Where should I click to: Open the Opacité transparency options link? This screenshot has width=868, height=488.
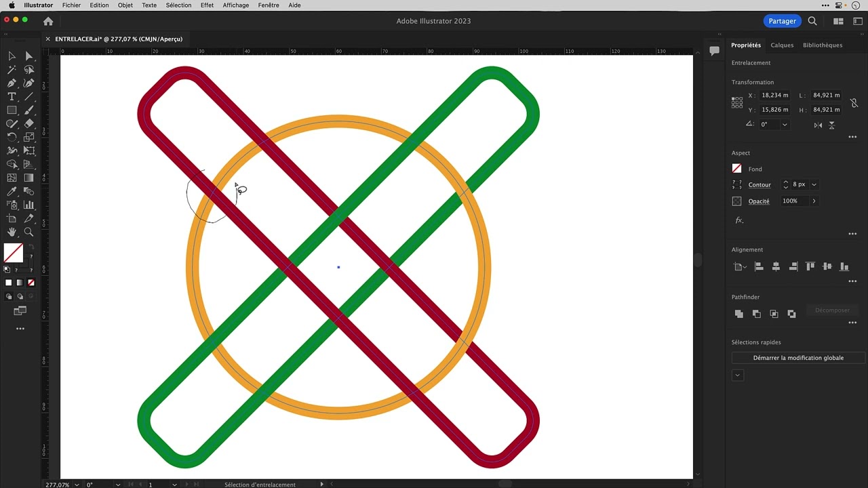[x=759, y=201]
